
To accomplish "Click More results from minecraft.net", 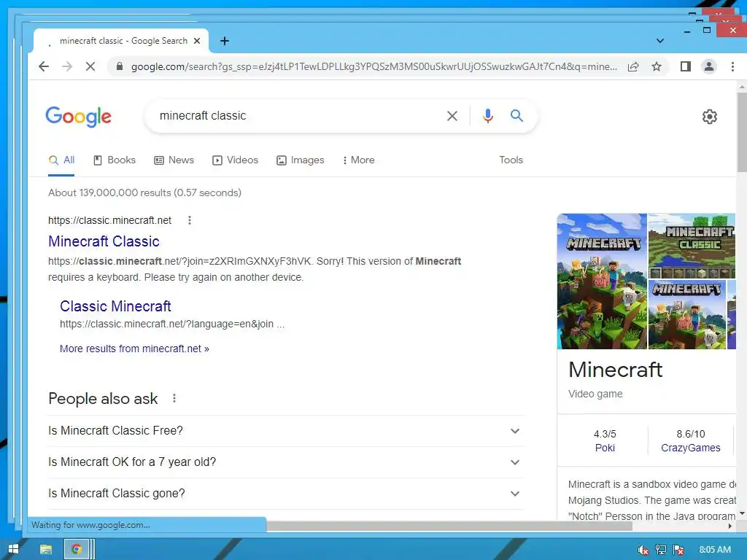I will 134,349.
